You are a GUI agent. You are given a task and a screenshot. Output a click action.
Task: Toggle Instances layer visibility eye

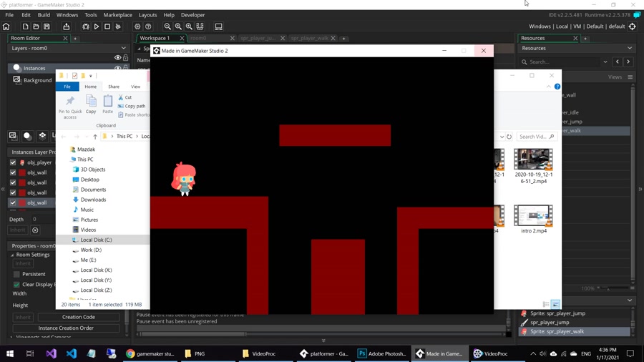point(118,68)
